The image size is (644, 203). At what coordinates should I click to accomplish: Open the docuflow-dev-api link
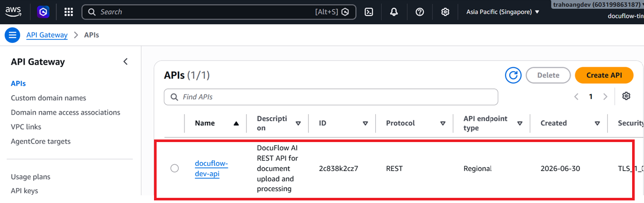[211, 168]
